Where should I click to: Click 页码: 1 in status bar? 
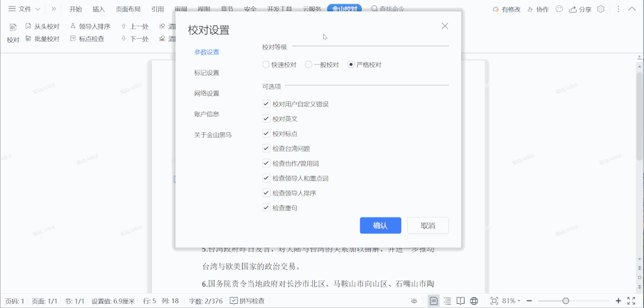tap(14, 301)
